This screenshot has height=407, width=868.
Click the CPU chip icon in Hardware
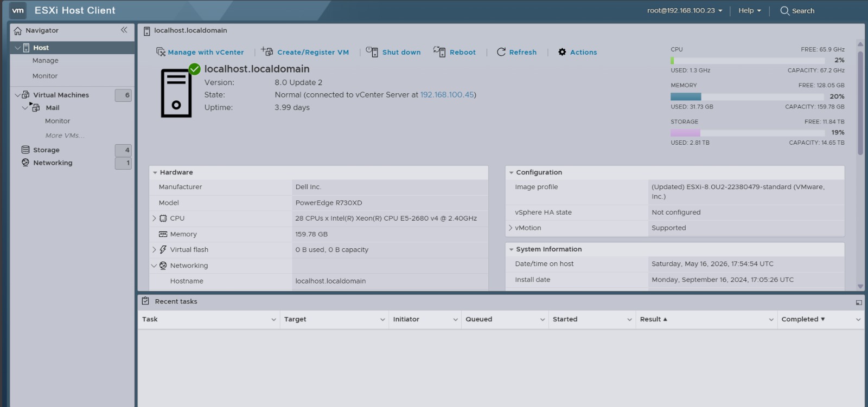(x=163, y=218)
